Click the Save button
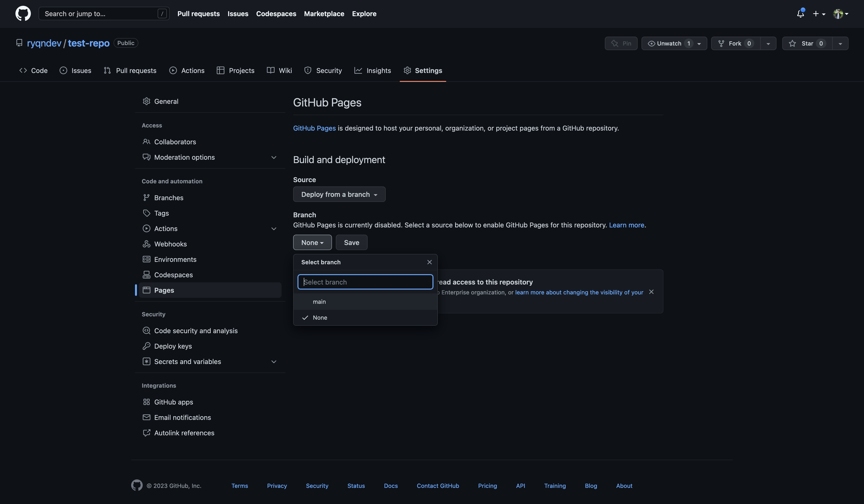The image size is (864, 504). click(x=351, y=243)
